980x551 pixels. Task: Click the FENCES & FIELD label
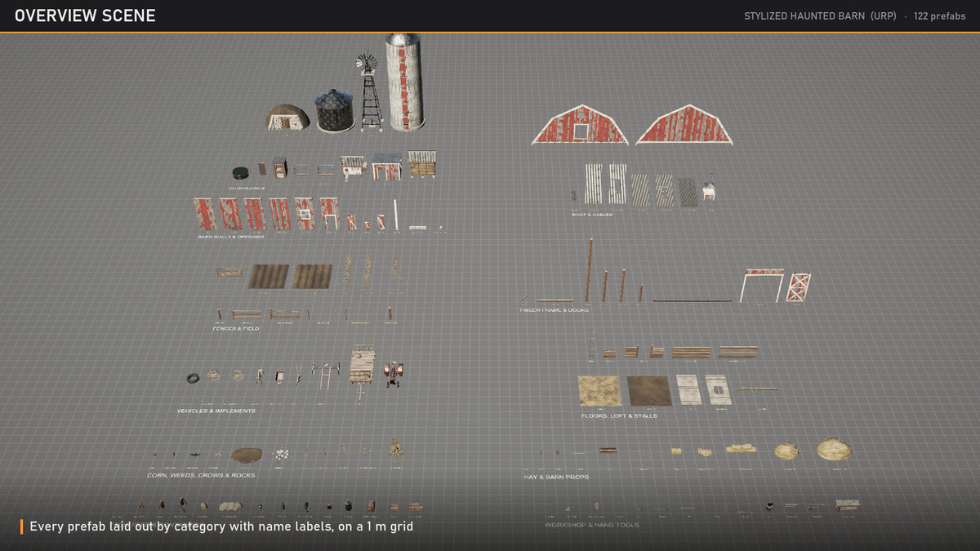coord(236,328)
